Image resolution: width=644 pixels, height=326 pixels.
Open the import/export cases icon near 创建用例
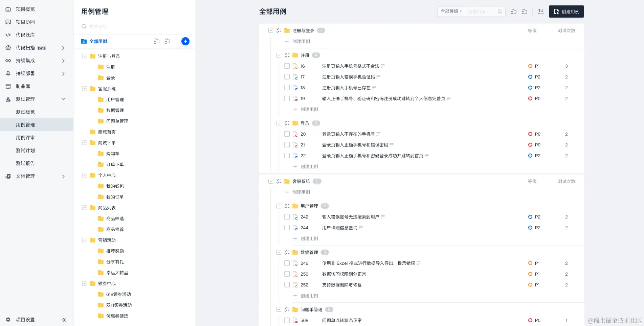(540, 11)
